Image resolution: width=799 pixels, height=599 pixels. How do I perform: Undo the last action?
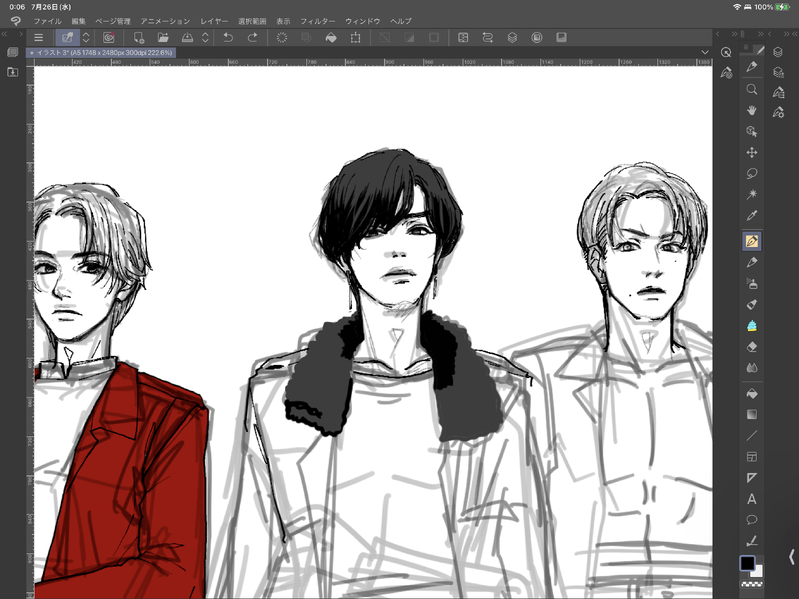coord(228,37)
